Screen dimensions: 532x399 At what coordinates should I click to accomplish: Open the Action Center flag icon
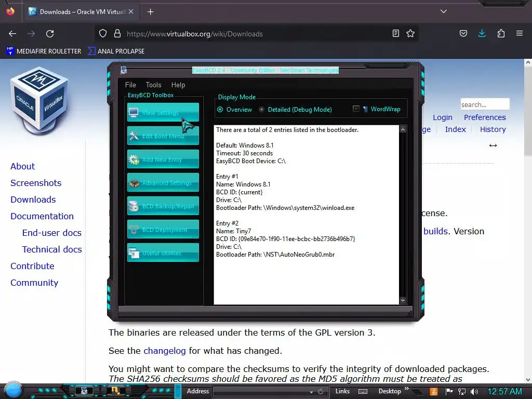pyautogui.click(x=449, y=392)
